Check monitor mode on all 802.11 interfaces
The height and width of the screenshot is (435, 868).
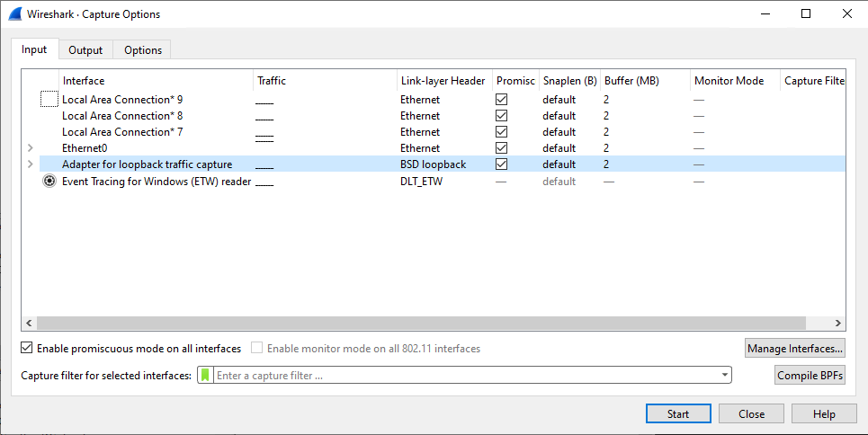point(256,348)
